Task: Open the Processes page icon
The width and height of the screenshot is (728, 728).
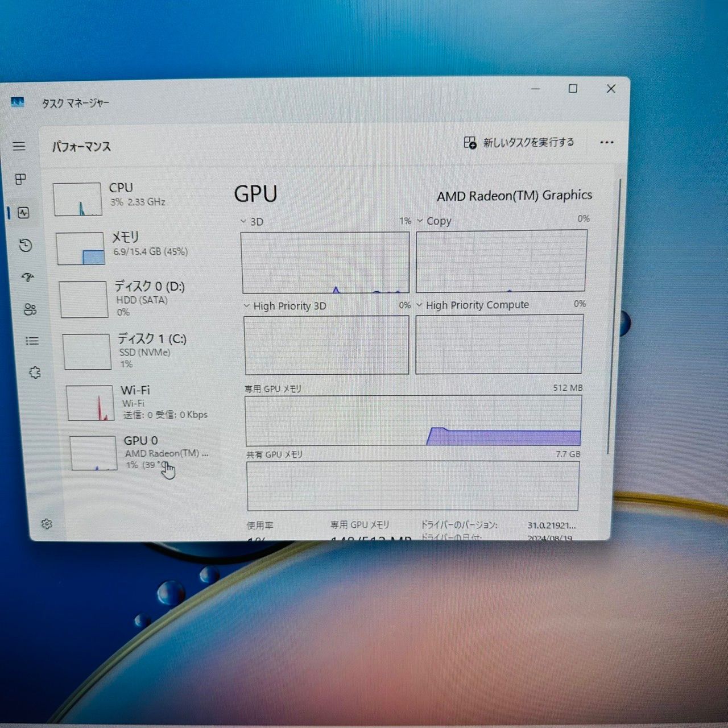Action: [x=20, y=179]
